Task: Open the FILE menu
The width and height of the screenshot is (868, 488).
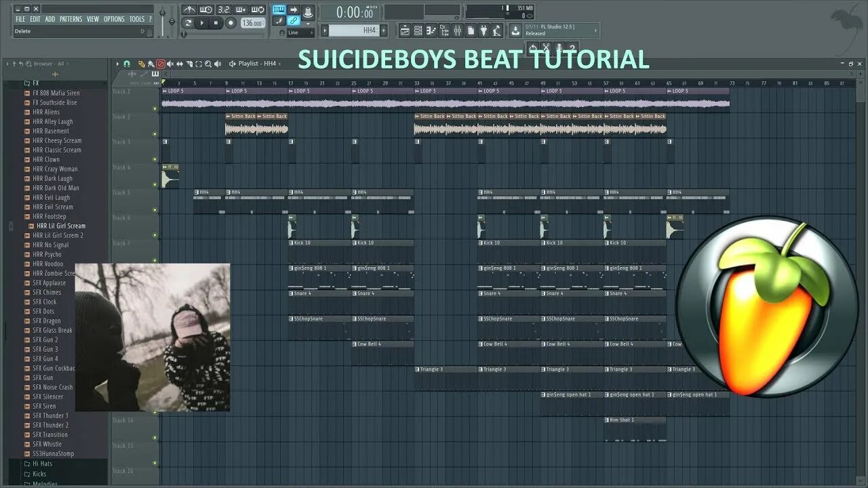Action: (20, 19)
